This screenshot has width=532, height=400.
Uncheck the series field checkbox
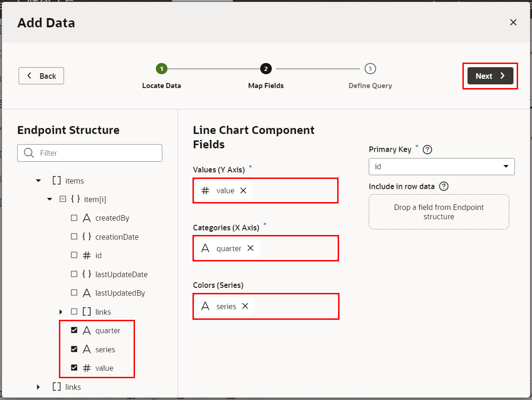[74, 349]
